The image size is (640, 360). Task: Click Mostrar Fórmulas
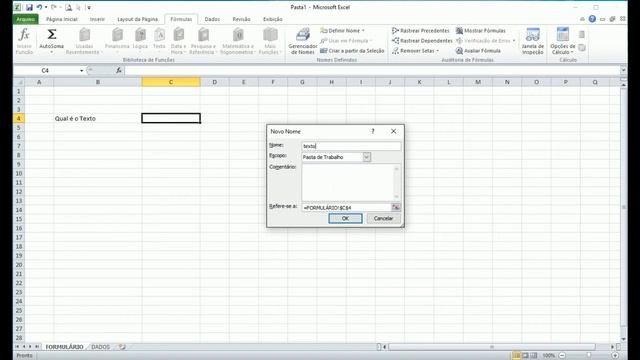[480, 31]
